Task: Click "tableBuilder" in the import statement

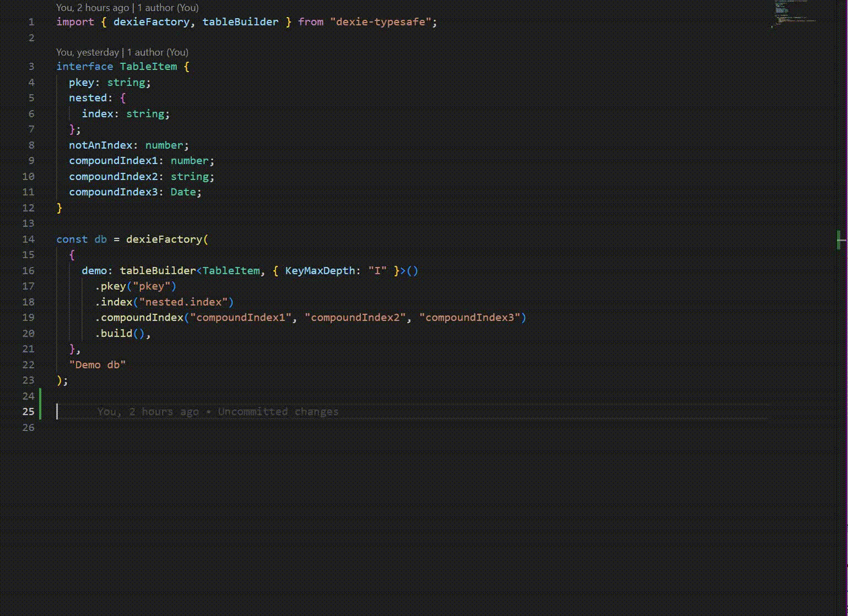Action: 240,22
